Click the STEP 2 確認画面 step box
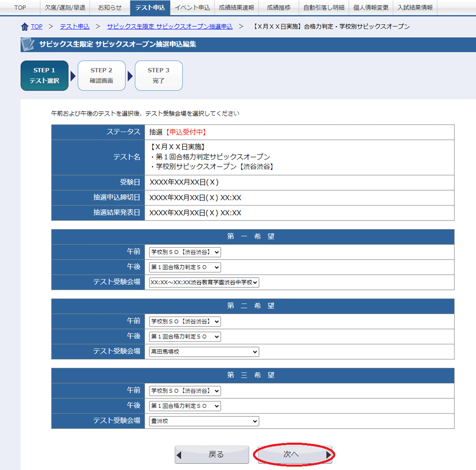This screenshot has height=470, width=476. tap(102, 76)
